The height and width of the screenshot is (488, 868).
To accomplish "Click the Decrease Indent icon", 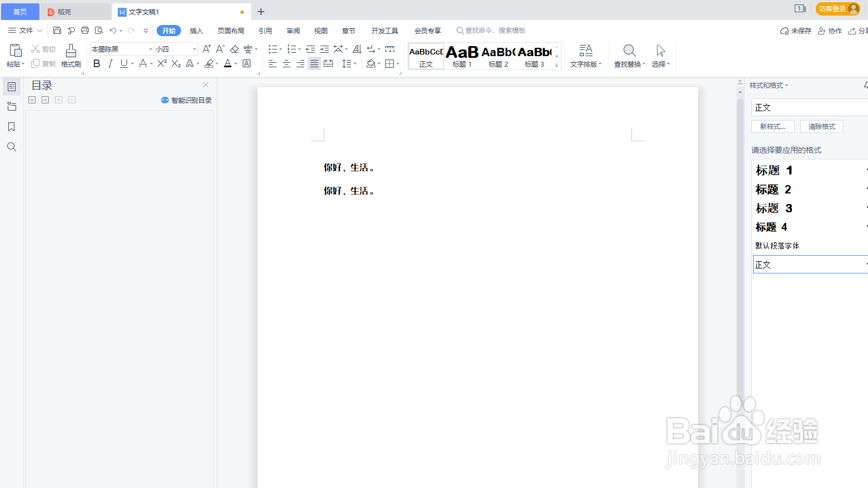I will tap(310, 49).
